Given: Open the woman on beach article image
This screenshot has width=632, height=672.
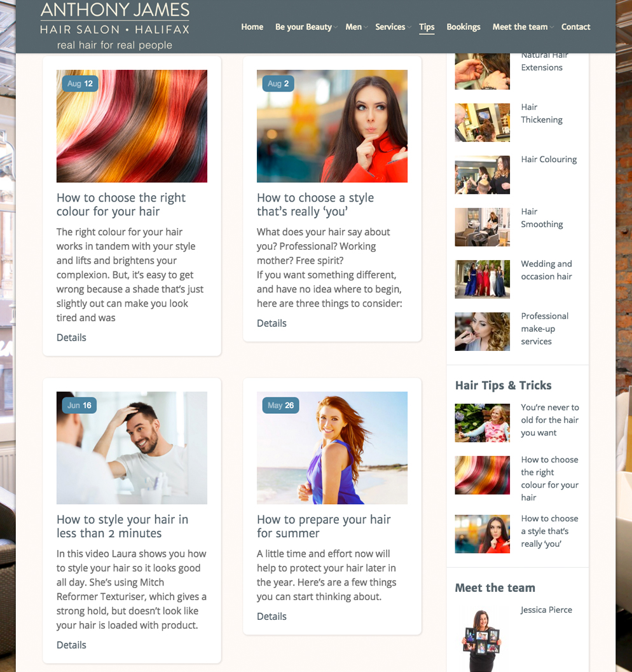Looking at the screenshot, I should pyautogui.click(x=332, y=448).
